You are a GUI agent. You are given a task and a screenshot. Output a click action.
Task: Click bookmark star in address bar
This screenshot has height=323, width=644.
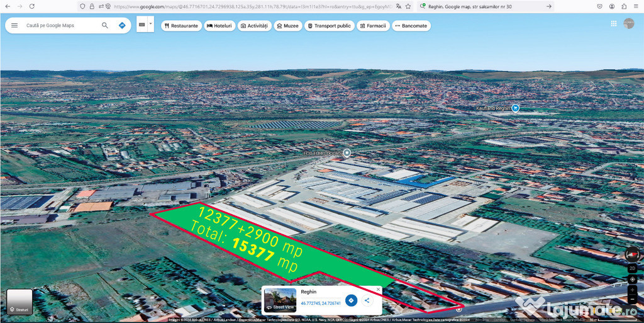click(x=408, y=6)
